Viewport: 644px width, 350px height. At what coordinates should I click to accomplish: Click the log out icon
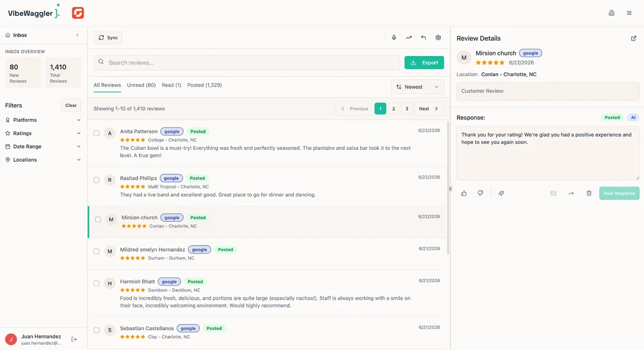[x=74, y=339]
